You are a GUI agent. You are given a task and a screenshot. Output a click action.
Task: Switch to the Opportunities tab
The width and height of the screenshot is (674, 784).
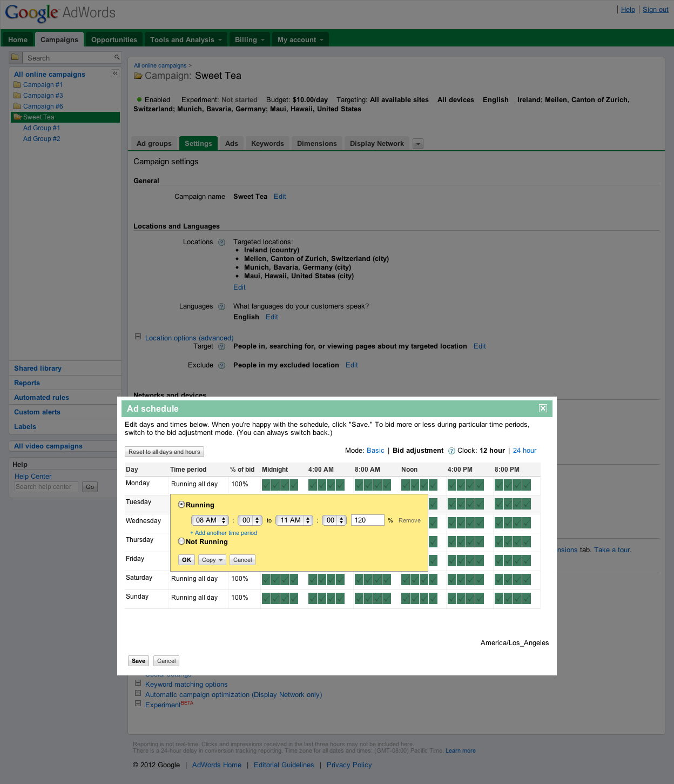point(114,39)
